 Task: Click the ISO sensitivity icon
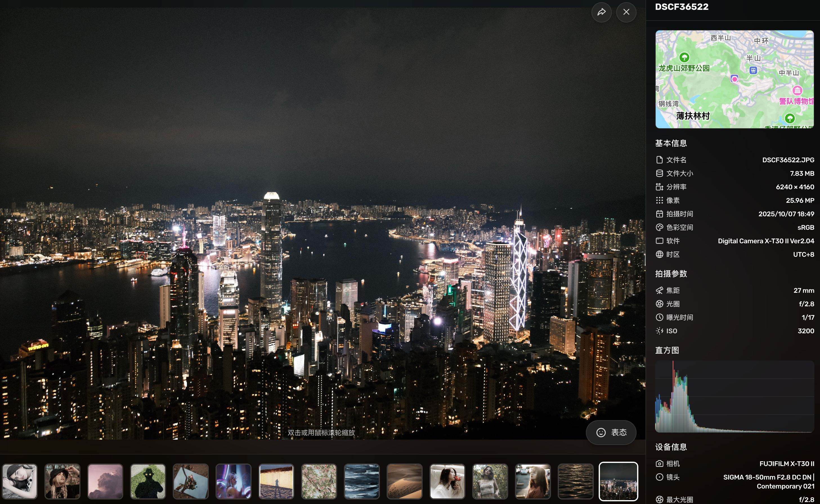click(x=659, y=331)
